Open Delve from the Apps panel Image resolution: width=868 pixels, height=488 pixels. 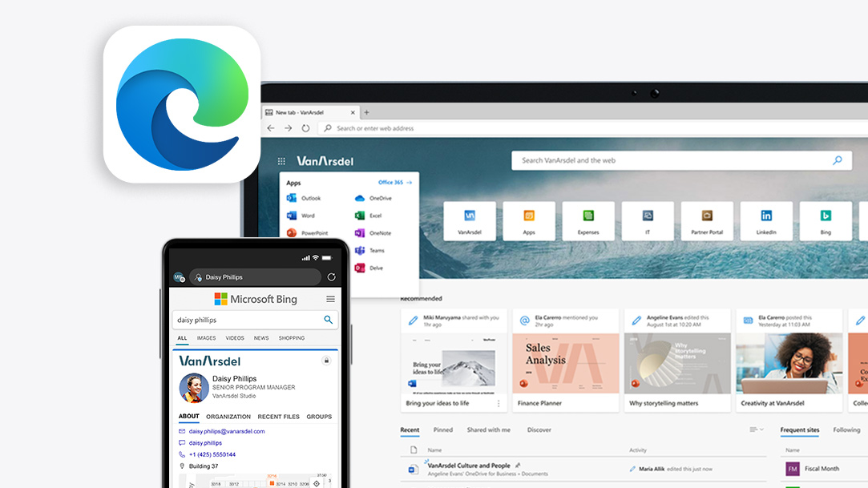pos(357,268)
